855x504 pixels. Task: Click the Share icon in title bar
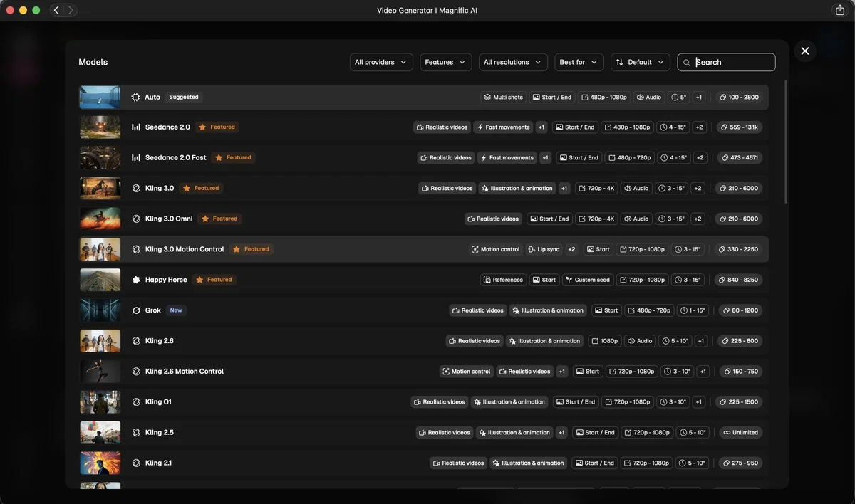point(839,10)
